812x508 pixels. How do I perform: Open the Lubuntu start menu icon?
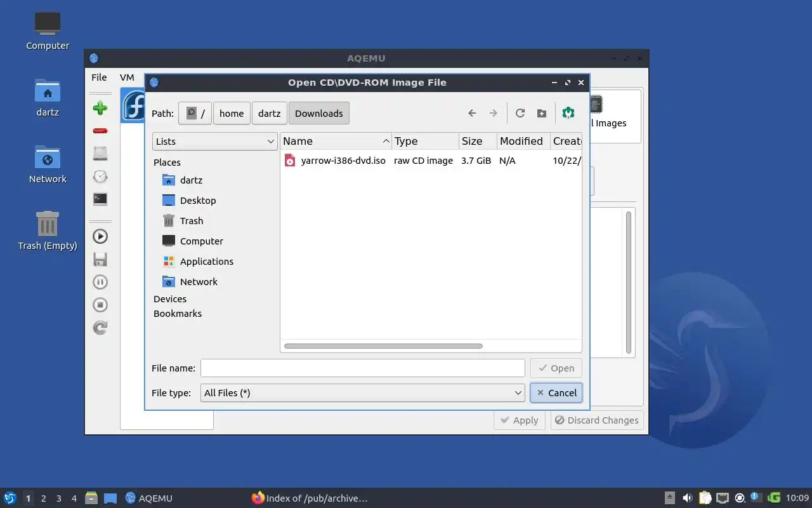tap(10, 498)
